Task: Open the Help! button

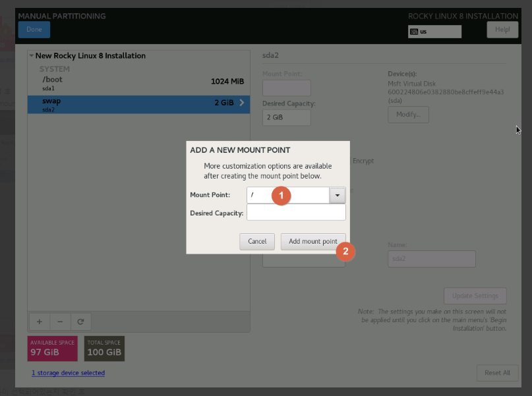Action: click(x=502, y=30)
